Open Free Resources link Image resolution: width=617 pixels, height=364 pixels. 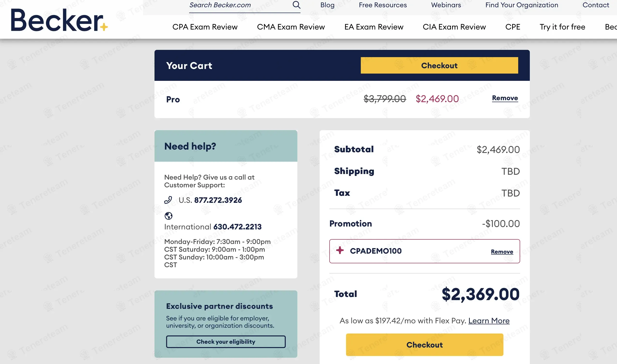383,5
